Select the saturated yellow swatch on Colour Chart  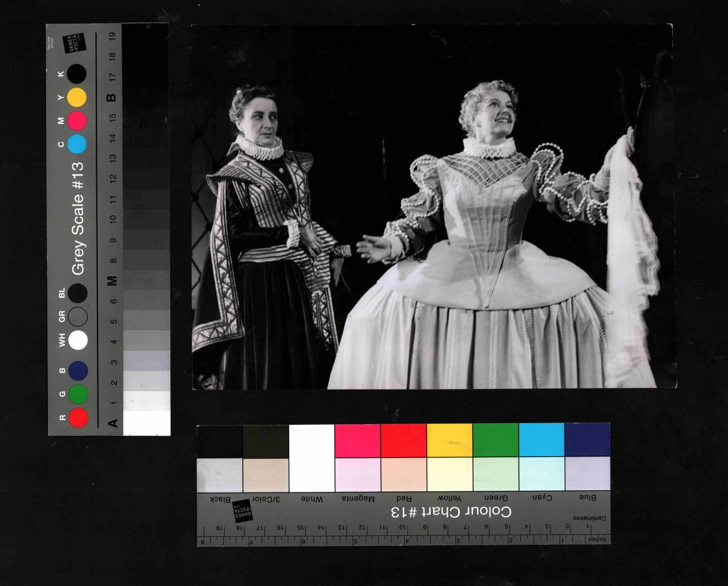pyautogui.click(x=449, y=440)
